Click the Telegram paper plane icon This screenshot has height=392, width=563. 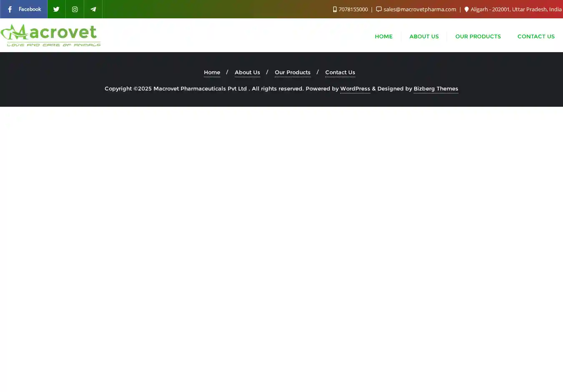pyautogui.click(x=93, y=9)
